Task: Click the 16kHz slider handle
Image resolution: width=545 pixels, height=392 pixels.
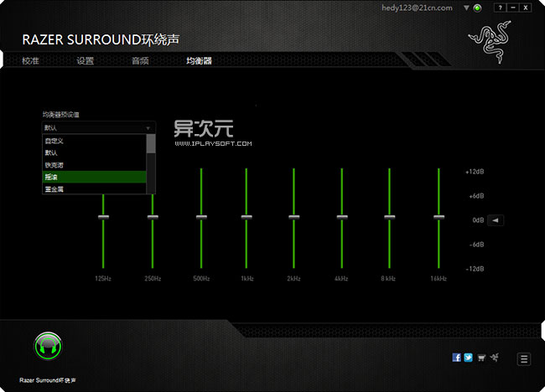Action: [439, 217]
